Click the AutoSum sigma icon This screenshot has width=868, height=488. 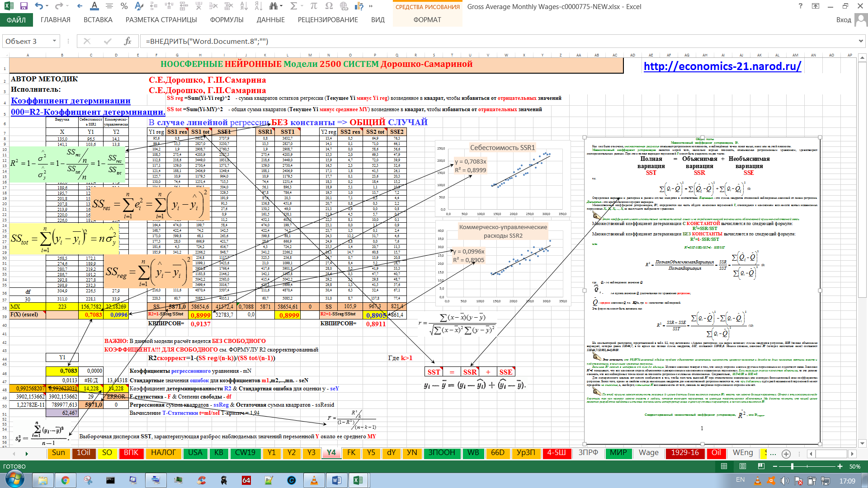point(294,6)
